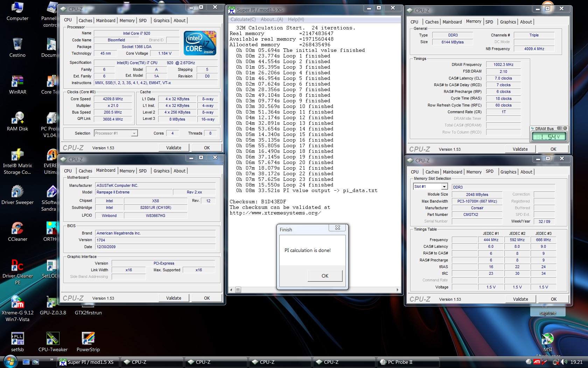Open Intel Matrix Storage Console shortcut

tap(17, 162)
